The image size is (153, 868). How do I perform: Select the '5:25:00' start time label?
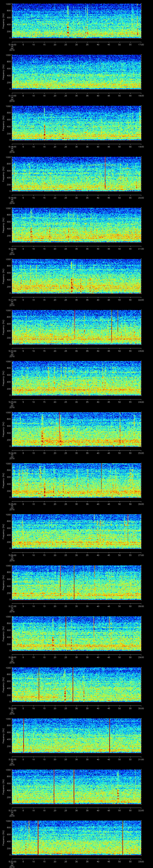12,504
